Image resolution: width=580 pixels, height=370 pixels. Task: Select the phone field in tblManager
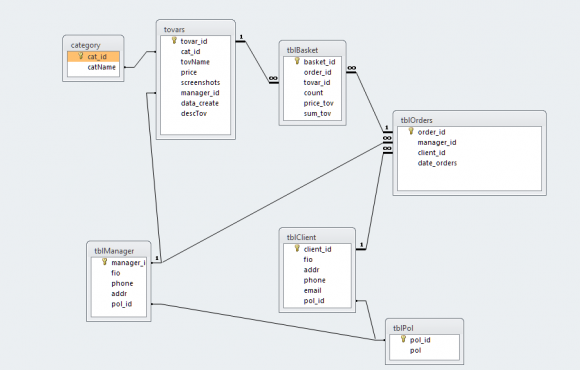[119, 283]
